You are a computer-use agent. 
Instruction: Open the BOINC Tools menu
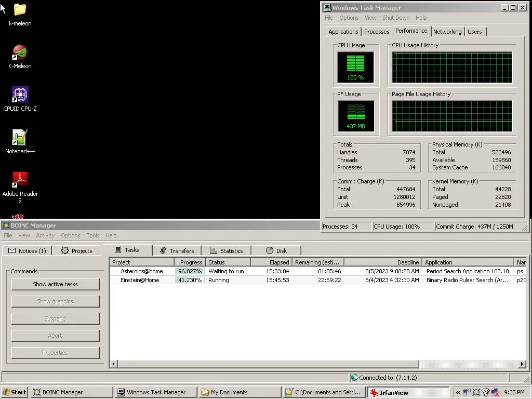tap(92, 235)
